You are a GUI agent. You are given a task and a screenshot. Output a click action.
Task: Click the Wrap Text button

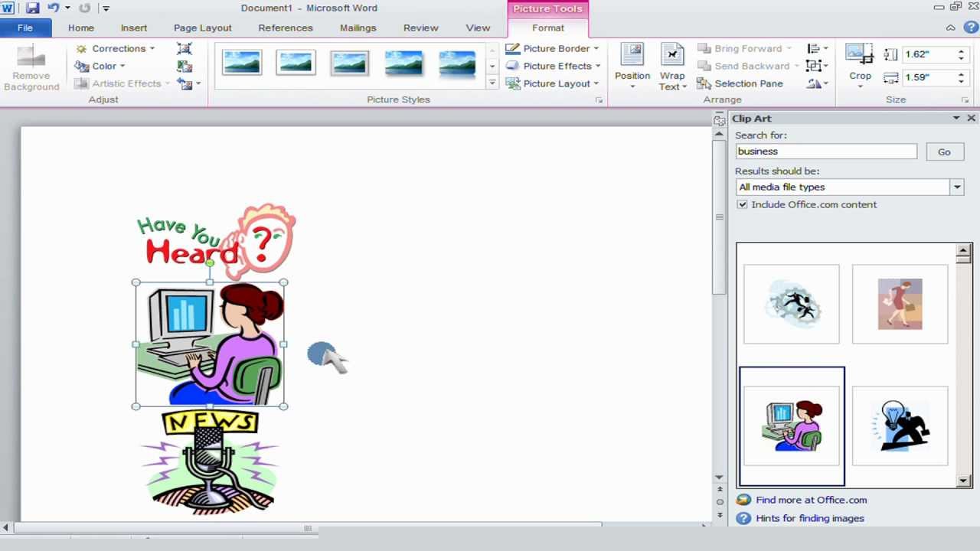[x=672, y=67]
